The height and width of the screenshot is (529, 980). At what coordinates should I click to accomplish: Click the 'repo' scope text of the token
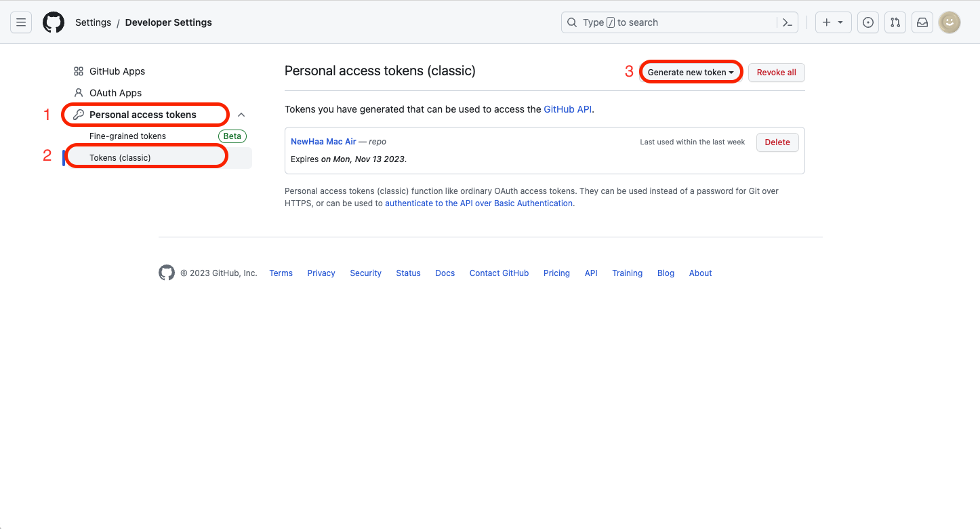coord(377,142)
